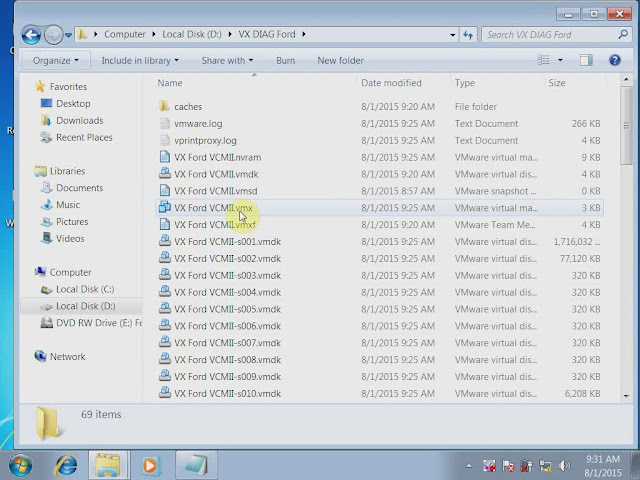640x480 pixels.
Task: Click Burn in the toolbar
Action: point(285,60)
